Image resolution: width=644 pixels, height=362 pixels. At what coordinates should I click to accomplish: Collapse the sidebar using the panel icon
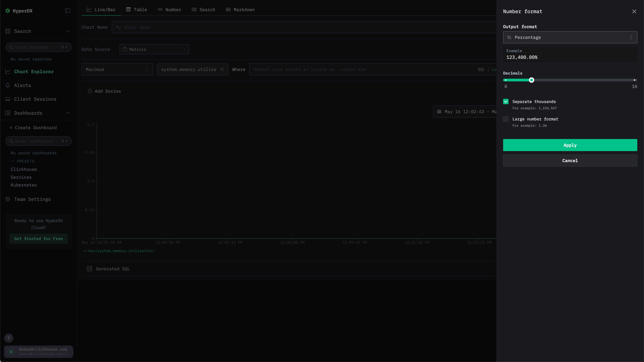click(x=67, y=11)
